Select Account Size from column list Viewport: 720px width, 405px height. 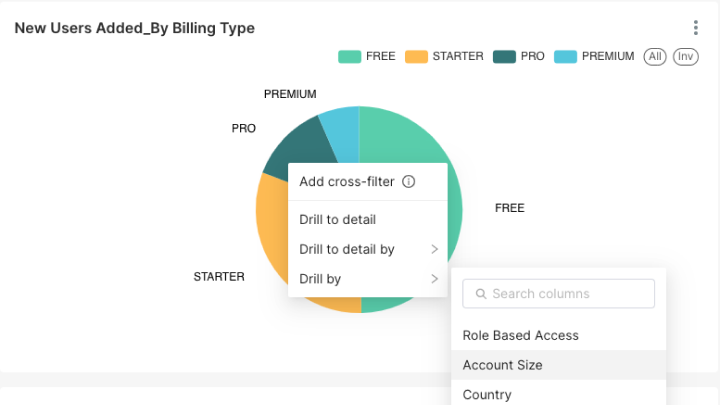pos(502,365)
